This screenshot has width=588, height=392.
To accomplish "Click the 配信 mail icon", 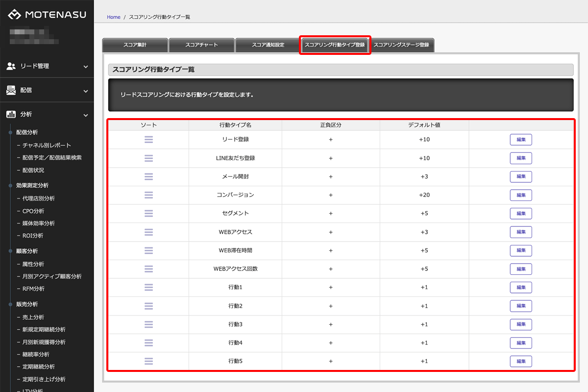I will click(x=11, y=91).
